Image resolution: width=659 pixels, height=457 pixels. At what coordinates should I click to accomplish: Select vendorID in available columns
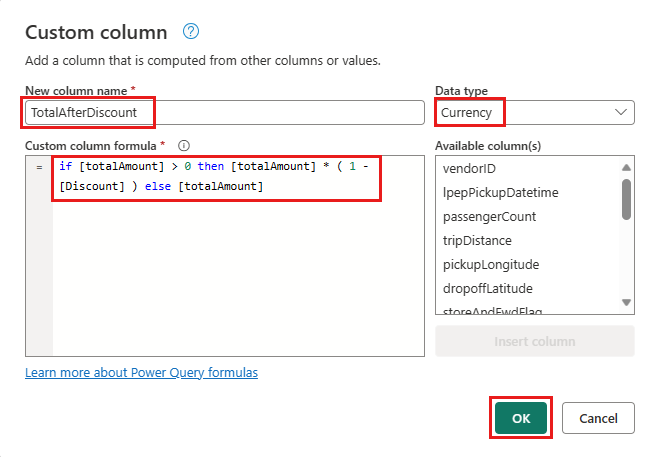point(470,168)
